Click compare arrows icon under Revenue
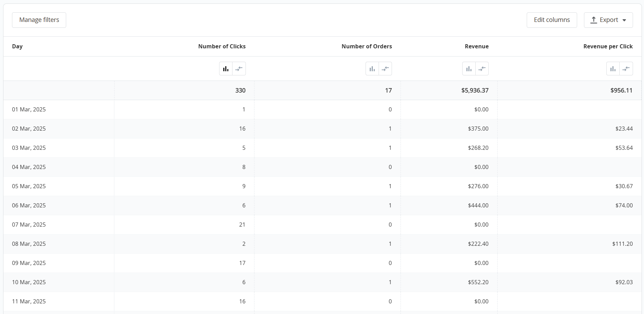 (482, 69)
